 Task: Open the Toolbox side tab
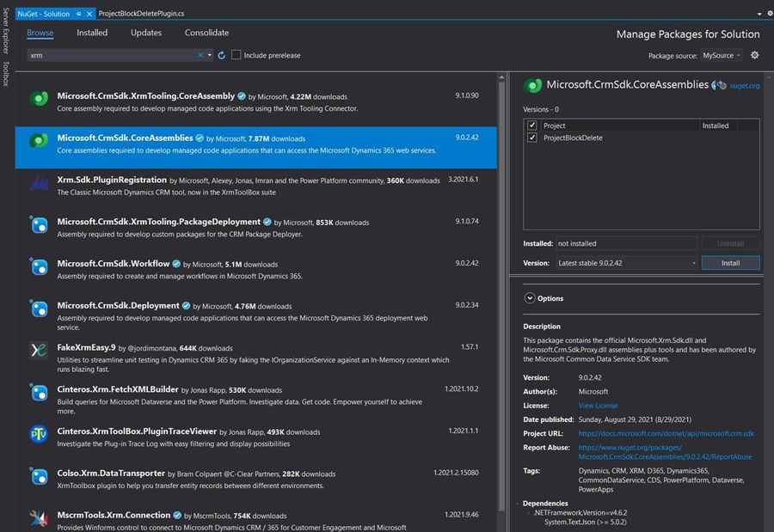[x=6, y=74]
